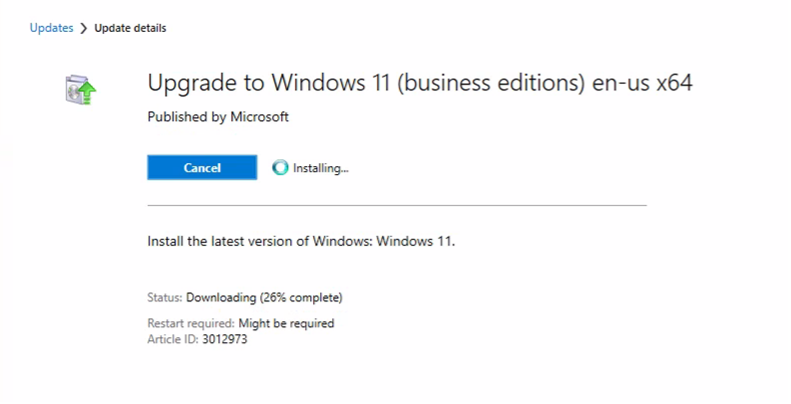Click the Cancel button
The width and height of the screenshot is (791, 404).
(x=202, y=167)
